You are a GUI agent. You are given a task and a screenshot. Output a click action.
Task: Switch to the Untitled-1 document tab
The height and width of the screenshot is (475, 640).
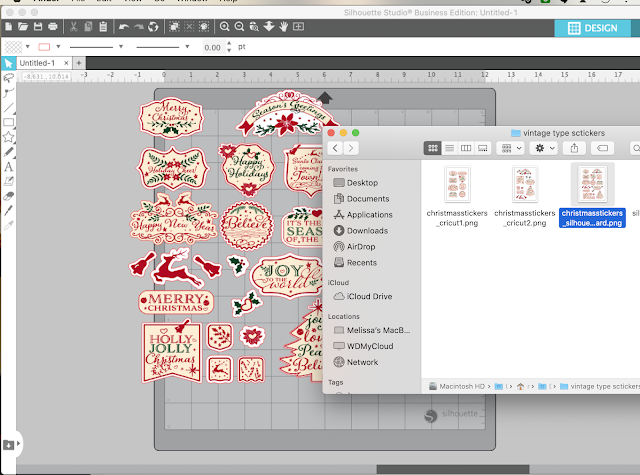[37, 63]
